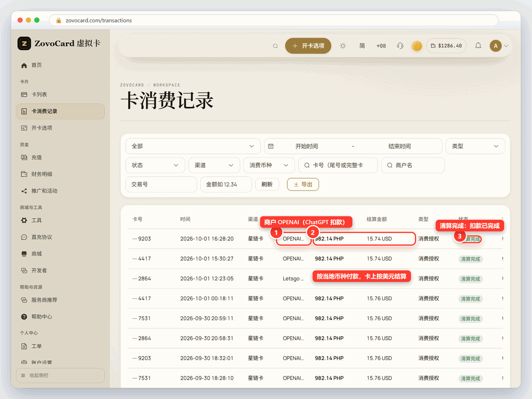Expand the 渠道 filter dropdown
This screenshot has width=532, height=399.
point(214,165)
